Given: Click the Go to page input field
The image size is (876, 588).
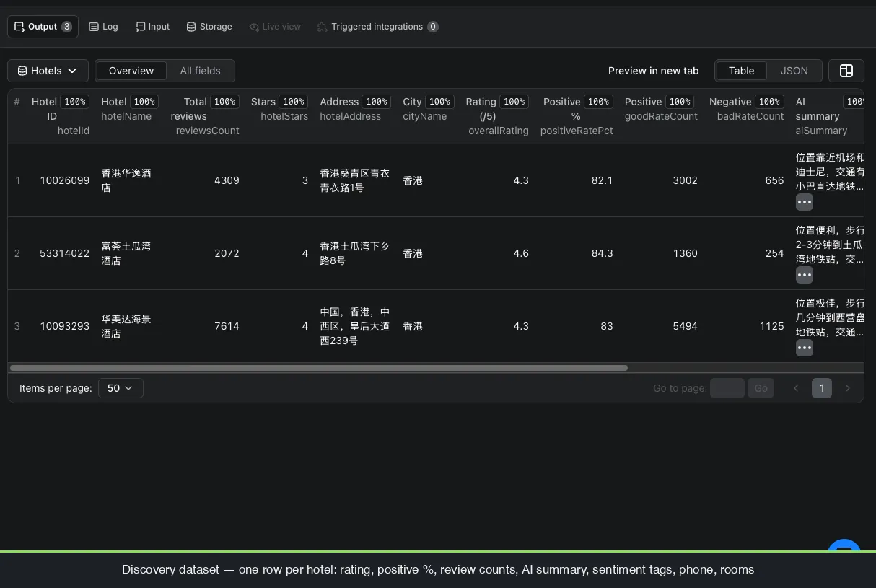Looking at the screenshot, I should (727, 388).
